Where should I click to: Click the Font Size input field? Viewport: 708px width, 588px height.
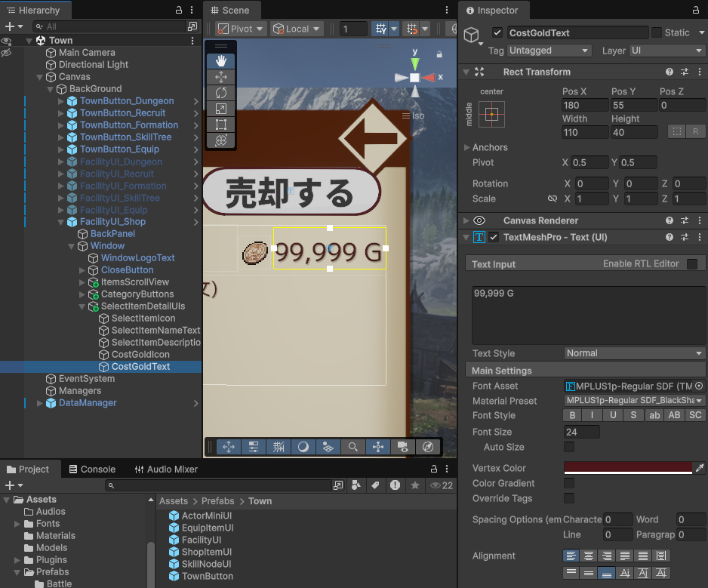tap(581, 433)
